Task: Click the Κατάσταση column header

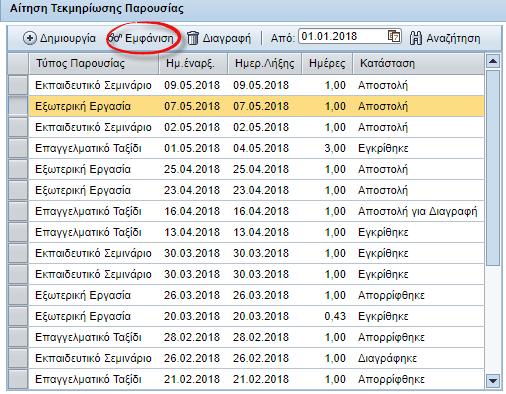Action: coord(418,63)
